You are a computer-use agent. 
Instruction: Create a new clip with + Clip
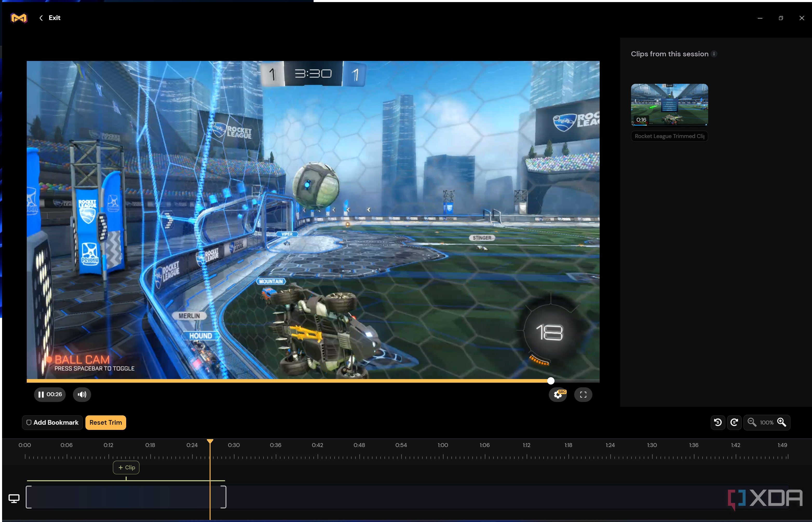point(126,468)
